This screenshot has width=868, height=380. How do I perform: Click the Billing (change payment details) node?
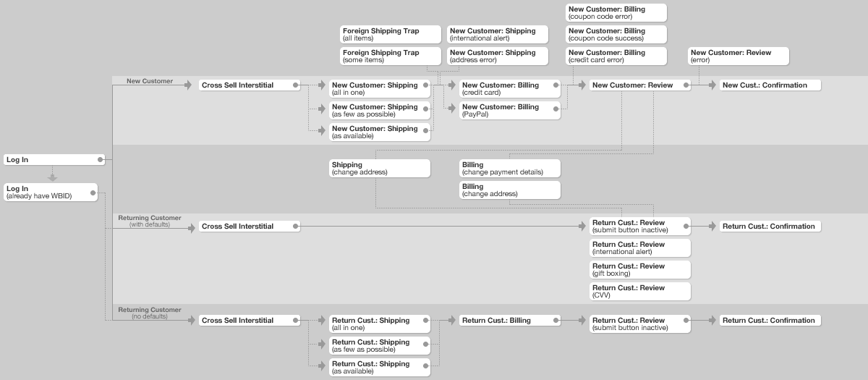(510, 168)
